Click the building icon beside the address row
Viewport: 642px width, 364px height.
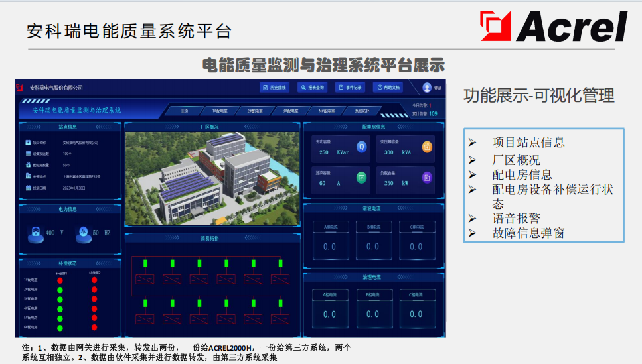pos(28,176)
